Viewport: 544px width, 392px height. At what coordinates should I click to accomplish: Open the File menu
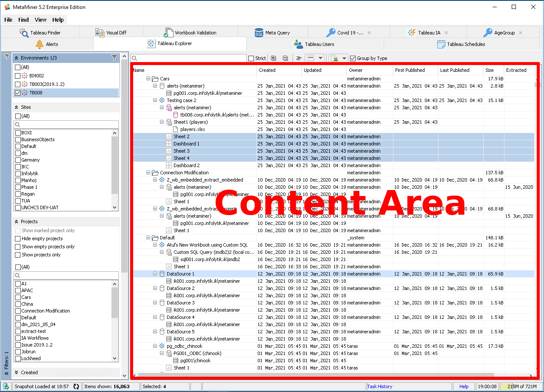point(8,20)
